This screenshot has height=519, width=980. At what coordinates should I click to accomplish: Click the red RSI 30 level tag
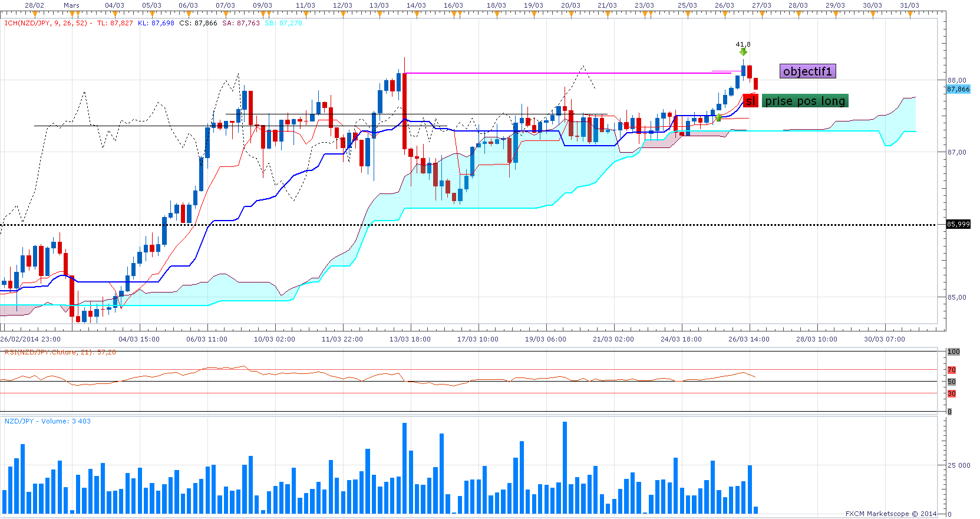click(x=952, y=393)
